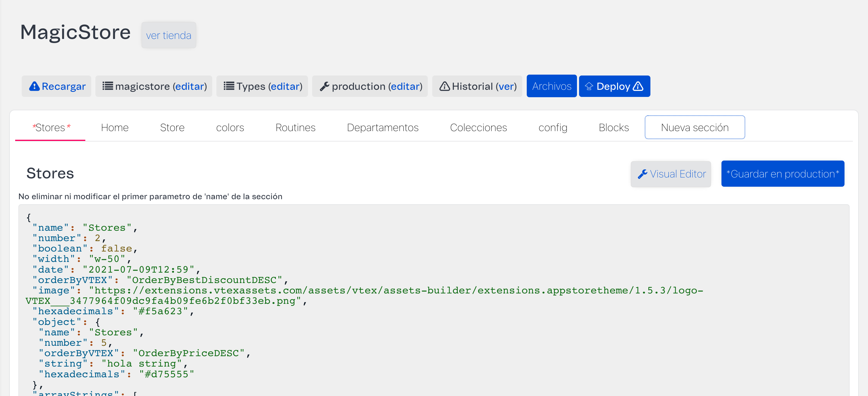Viewport: 868px width, 396px height.
Task: Click the upload icon on the Deploy button
Action: click(589, 86)
